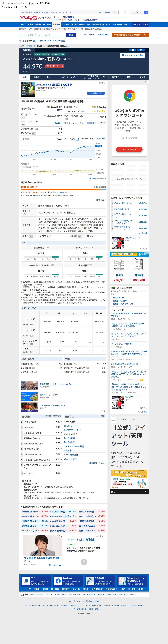
Task: Select the 1カ月 chart period
Action: coord(60,139)
